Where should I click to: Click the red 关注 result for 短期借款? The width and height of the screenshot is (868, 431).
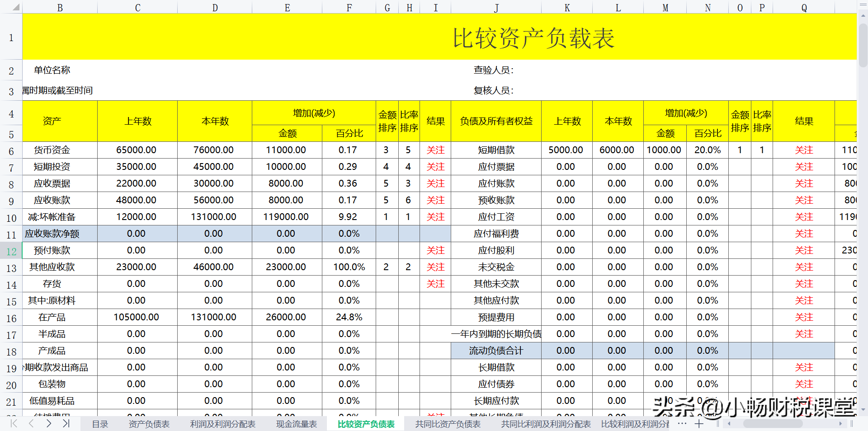click(x=804, y=150)
